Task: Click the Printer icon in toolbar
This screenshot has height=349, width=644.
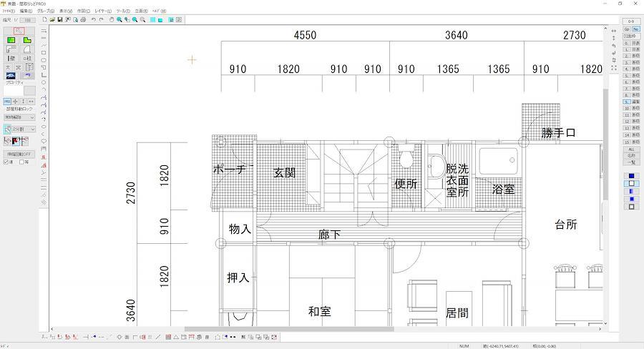Action: pos(84,20)
